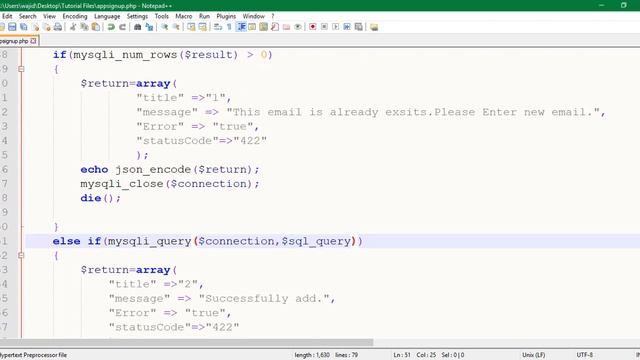
Task: Collapse the fold under if(mysqli_num_rows
Action: click(21, 69)
